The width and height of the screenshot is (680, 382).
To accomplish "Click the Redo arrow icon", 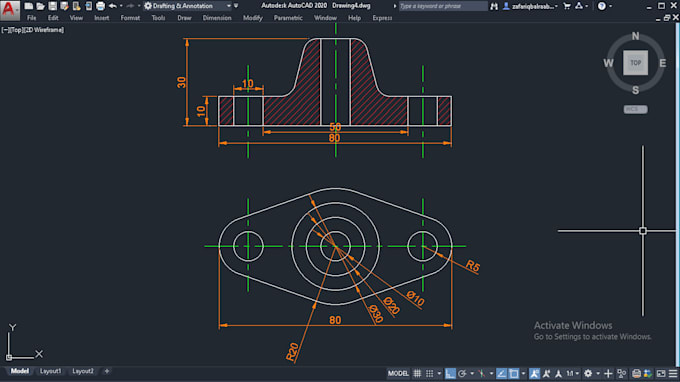I will (x=130, y=6).
